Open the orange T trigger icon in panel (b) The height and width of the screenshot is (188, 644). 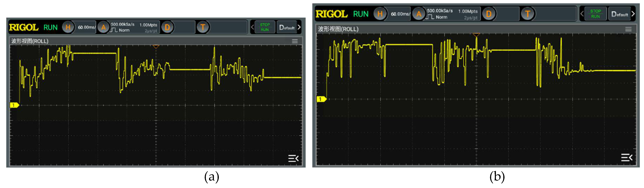pyautogui.click(x=527, y=14)
